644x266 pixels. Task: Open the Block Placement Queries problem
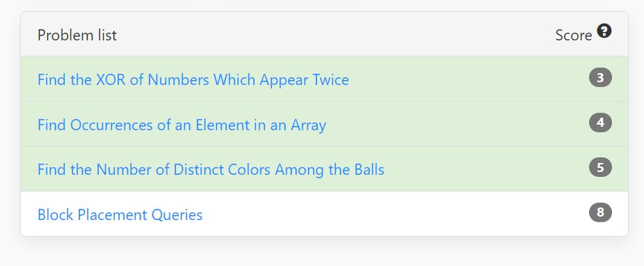point(120,214)
